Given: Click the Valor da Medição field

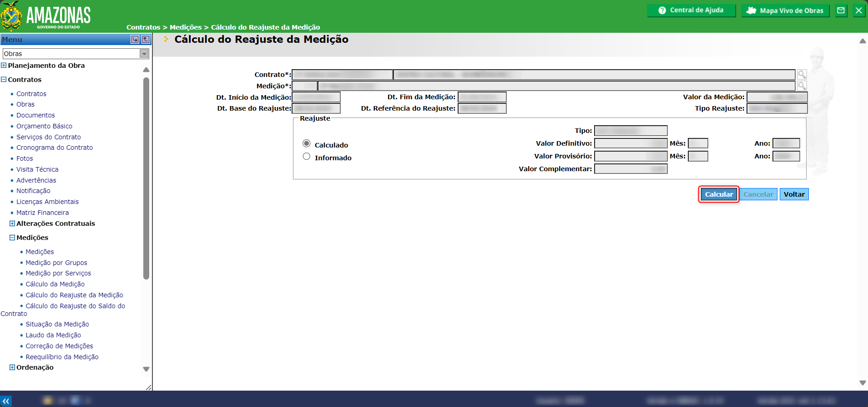Looking at the screenshot, I should coord(777,97).
